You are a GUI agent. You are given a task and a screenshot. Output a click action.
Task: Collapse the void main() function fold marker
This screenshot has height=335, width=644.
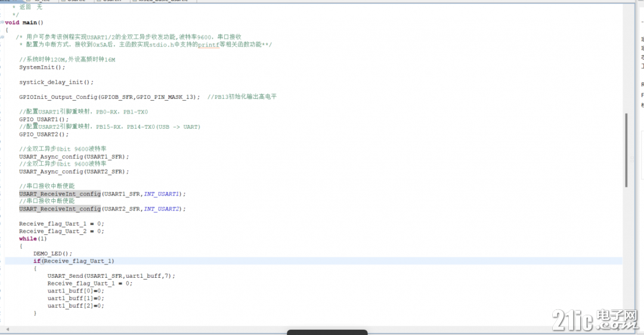coord(2,22)
